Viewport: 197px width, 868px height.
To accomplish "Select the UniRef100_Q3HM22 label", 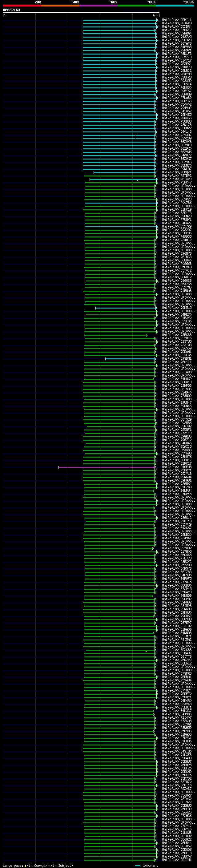I will (176, 128).
